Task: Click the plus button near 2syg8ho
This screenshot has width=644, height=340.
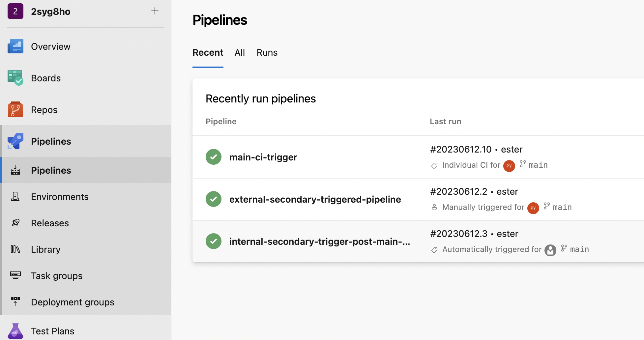Action: 155,11
